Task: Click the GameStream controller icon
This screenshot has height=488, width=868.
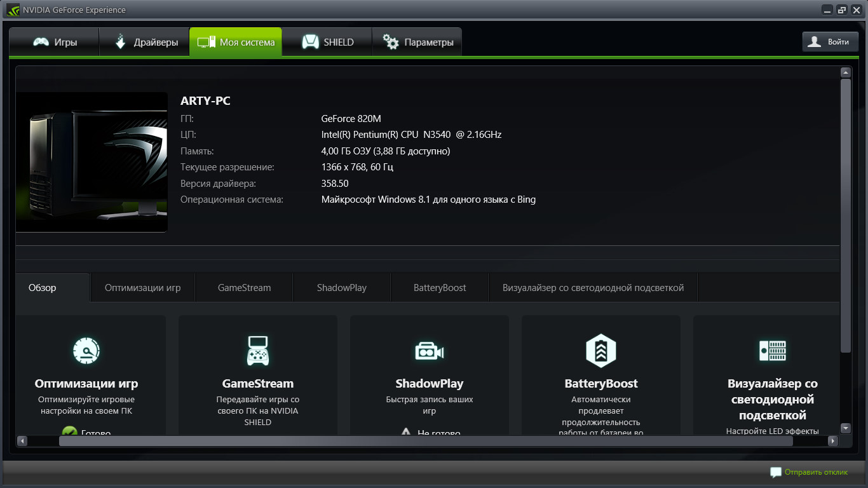Action: [257, 350]
